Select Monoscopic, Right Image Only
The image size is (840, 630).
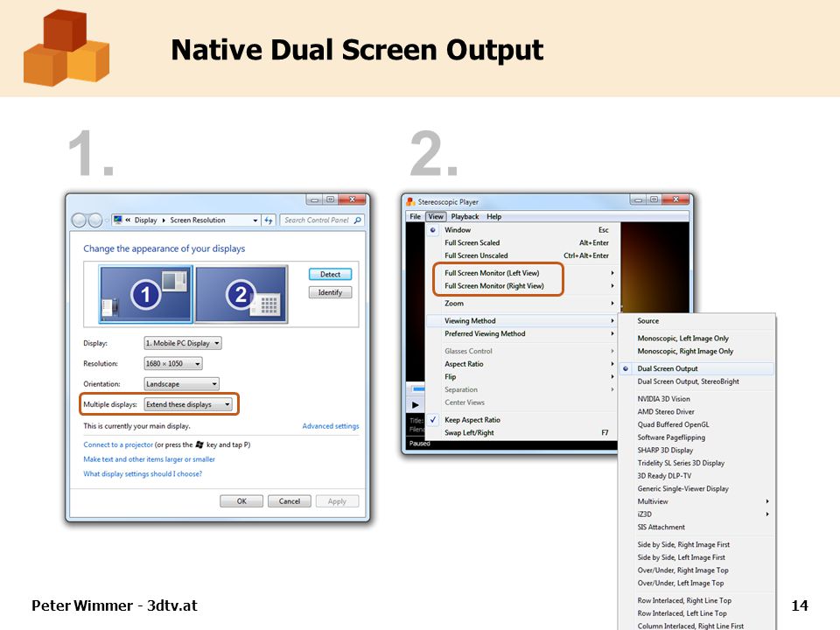(x=697, y=352)
